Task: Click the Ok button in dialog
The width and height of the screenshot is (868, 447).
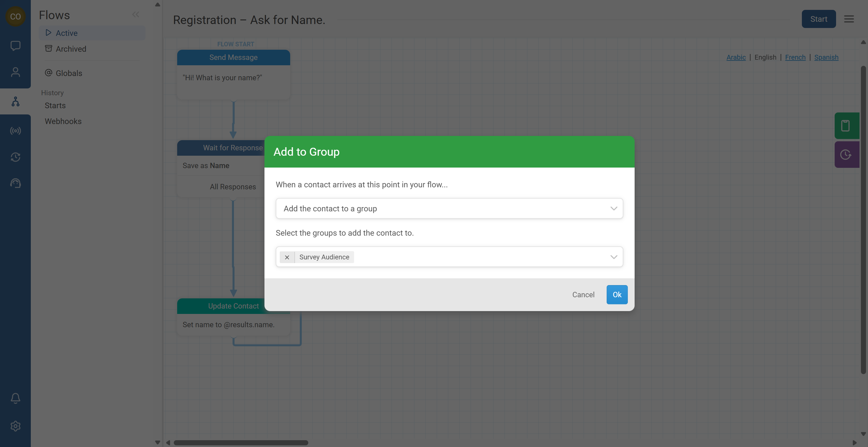Action: [x=617, y=295]
